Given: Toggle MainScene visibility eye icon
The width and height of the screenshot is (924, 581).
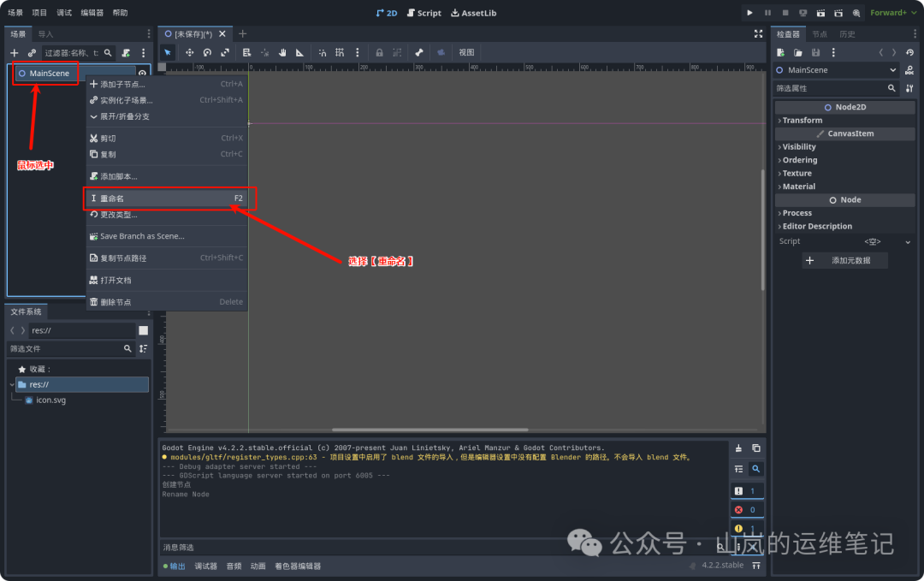Looking at the screenshot, I should point(142,74).
